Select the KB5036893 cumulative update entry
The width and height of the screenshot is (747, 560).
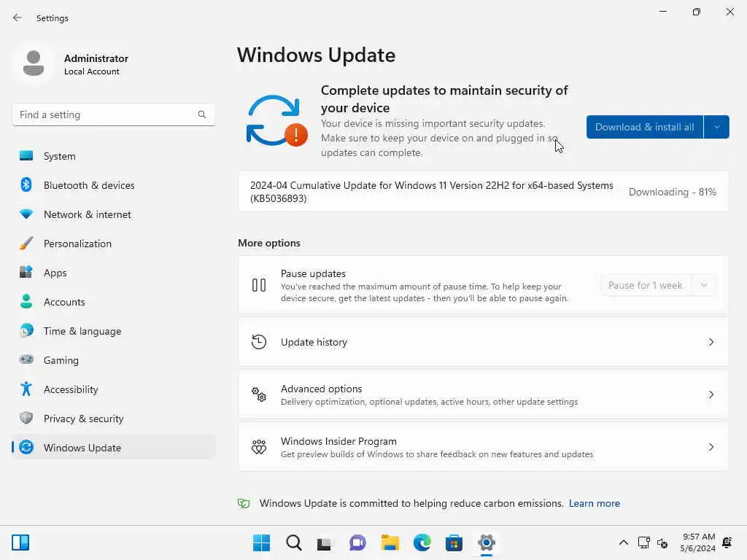tap(483, 192)
